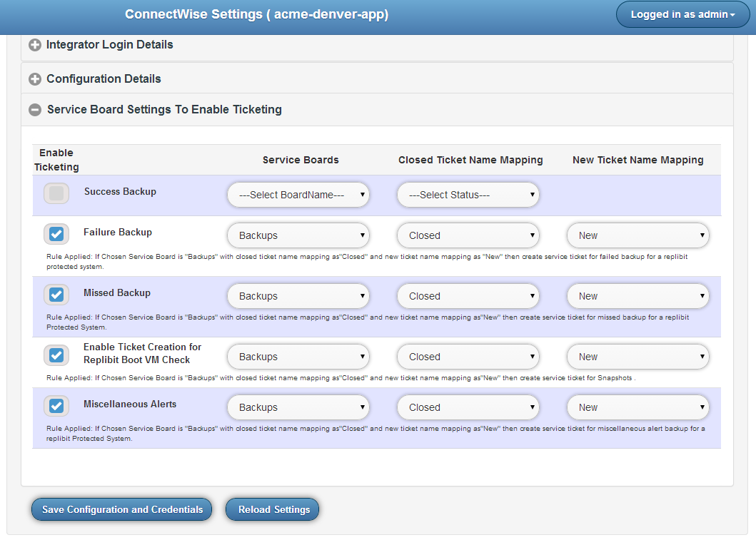756x540 pixels.
Task: Click the Miscellaneous Alerts row label
Action: coord(130,404)
